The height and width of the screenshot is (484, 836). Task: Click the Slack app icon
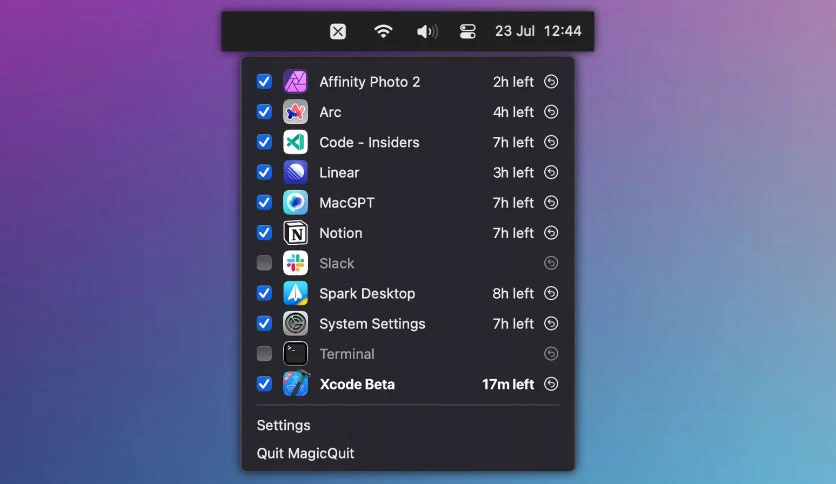pos(295,263)
